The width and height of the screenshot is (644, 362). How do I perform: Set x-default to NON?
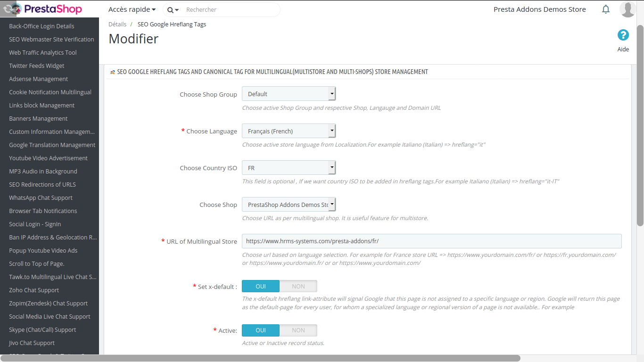298,286
